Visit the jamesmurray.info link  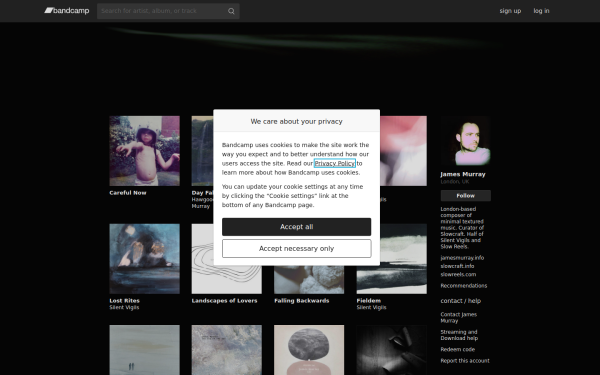[462, 258]
